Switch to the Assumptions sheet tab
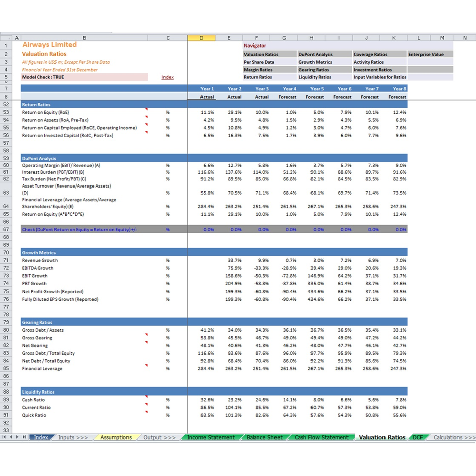The width and height of the screenshot is (476, 476). tap(116, 437)
